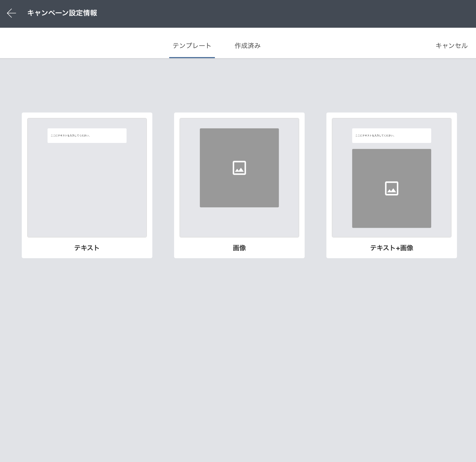Switch to the テンプレート tab
This screenshot has height=462, width=476.
coord(192,46)
